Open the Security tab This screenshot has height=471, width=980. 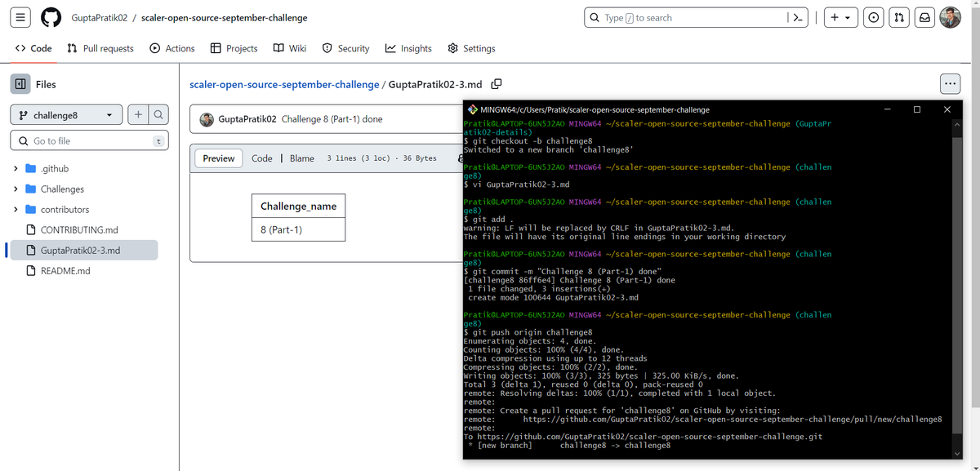tap(346, 48)
